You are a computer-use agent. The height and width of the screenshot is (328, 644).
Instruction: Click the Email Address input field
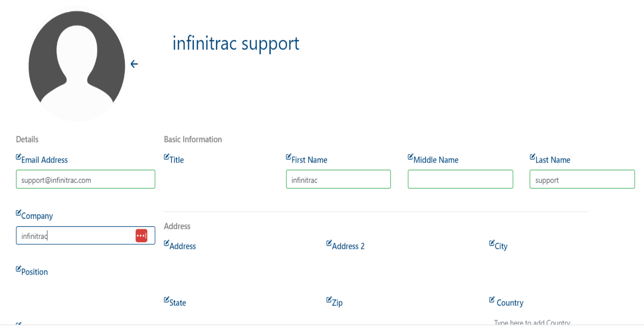(85, 179)
